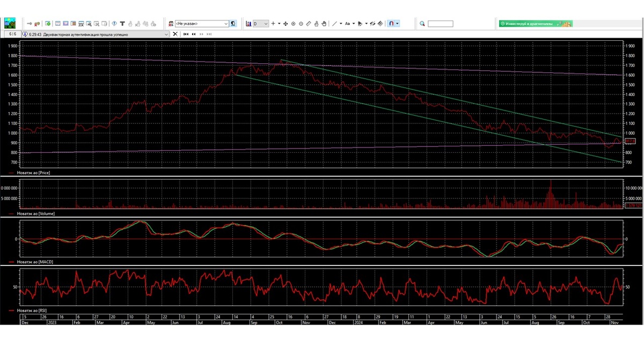Toggle hide drawings crossed-eye icon
644x362 pixels.
[372, 24]
